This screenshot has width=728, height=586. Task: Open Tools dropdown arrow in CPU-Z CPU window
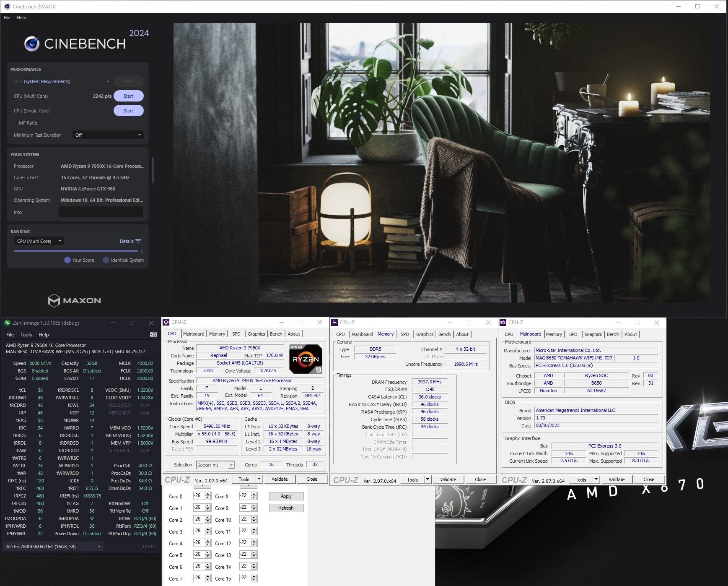(x=259, y=479)
